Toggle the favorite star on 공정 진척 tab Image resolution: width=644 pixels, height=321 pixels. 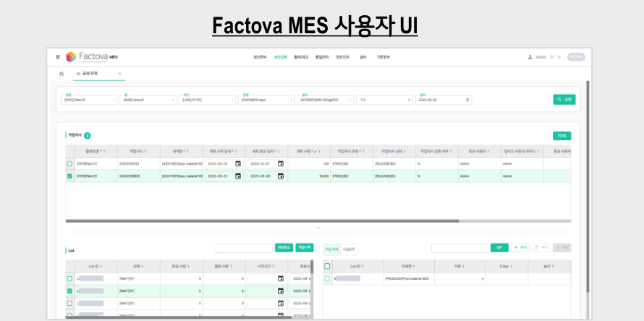[x=78, y=74]
